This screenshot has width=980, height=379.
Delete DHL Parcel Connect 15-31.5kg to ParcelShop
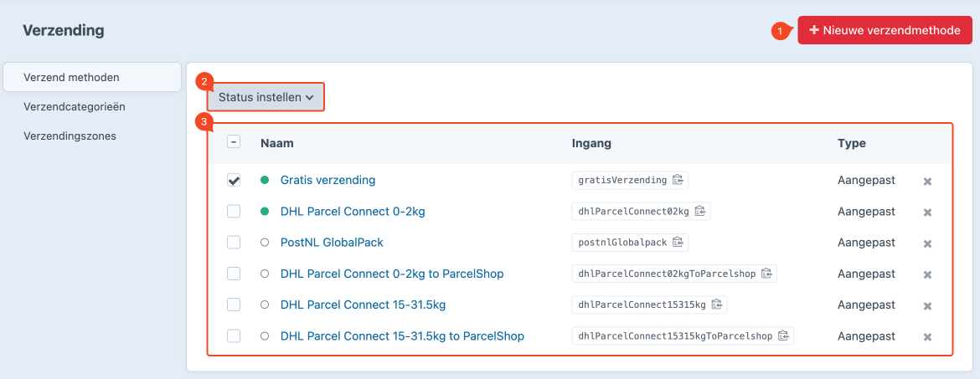927,337
